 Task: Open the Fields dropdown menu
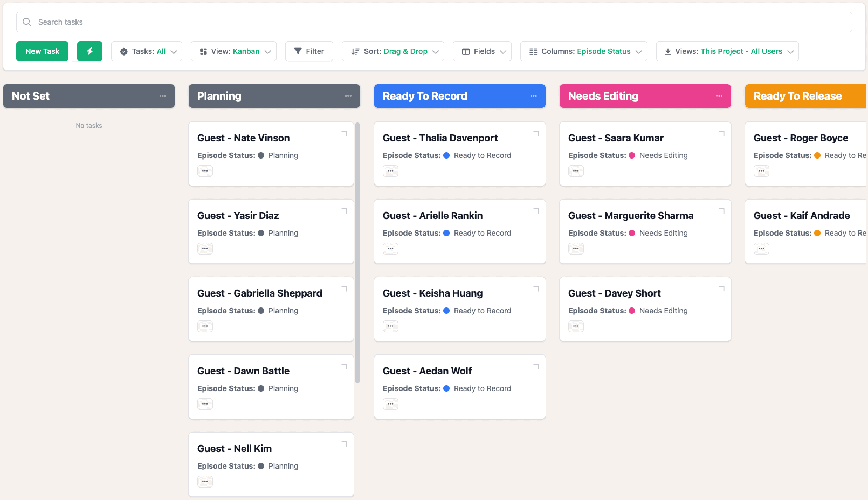pos(482,51)
